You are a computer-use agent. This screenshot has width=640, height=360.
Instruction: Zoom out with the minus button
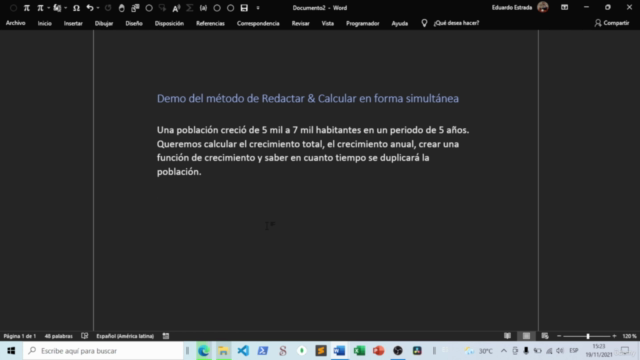pyautogui.click(x=559, y=336)
